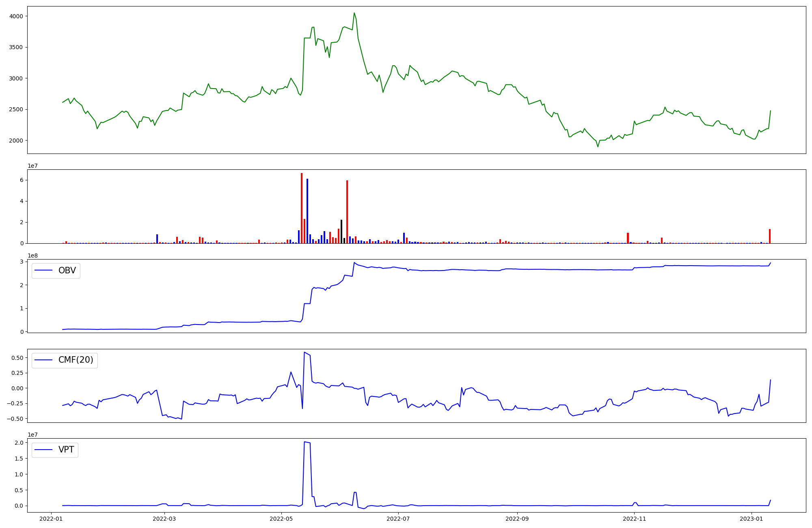Image resolution: width=812 pixels, height=528 pixels.
Task: Click the price chart's highest peak above 4000
Action: 354,13
